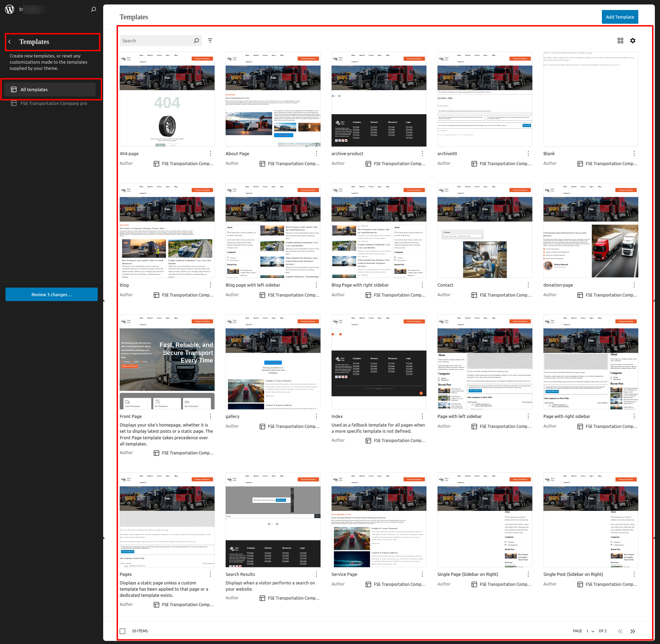Open the search icon in sidebar header
Image resolution: width=660 pixels, height=644 pixels.
(x=94, y=9)
